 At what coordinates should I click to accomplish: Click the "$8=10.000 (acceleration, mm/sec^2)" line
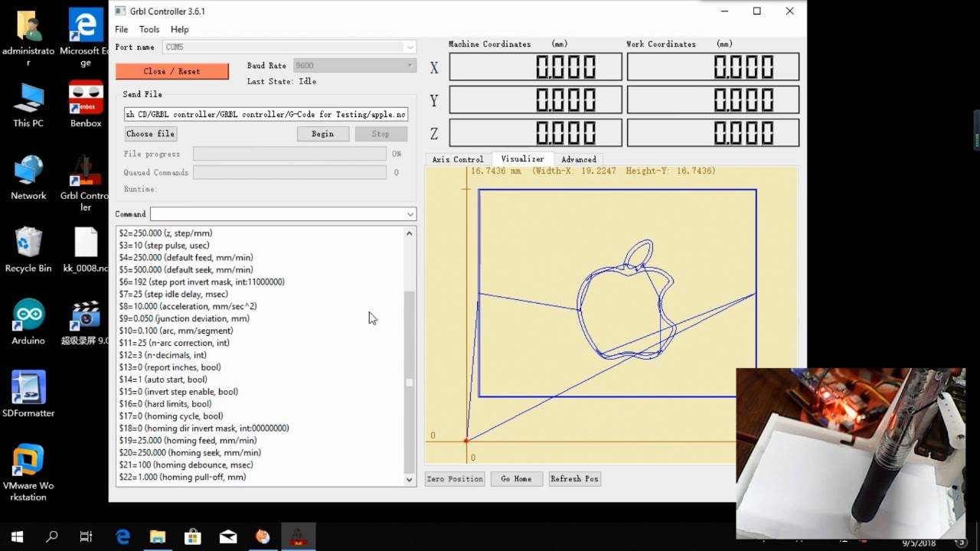[188, 306]
